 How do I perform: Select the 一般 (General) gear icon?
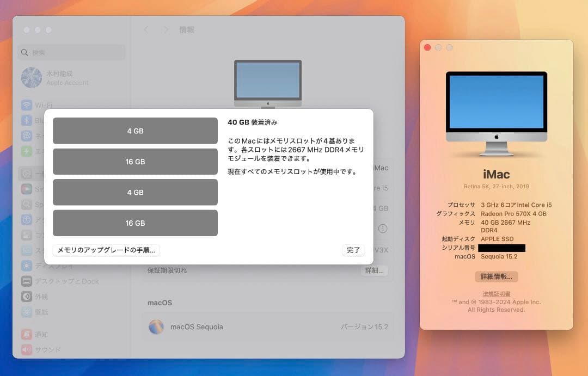coord(26,174)
